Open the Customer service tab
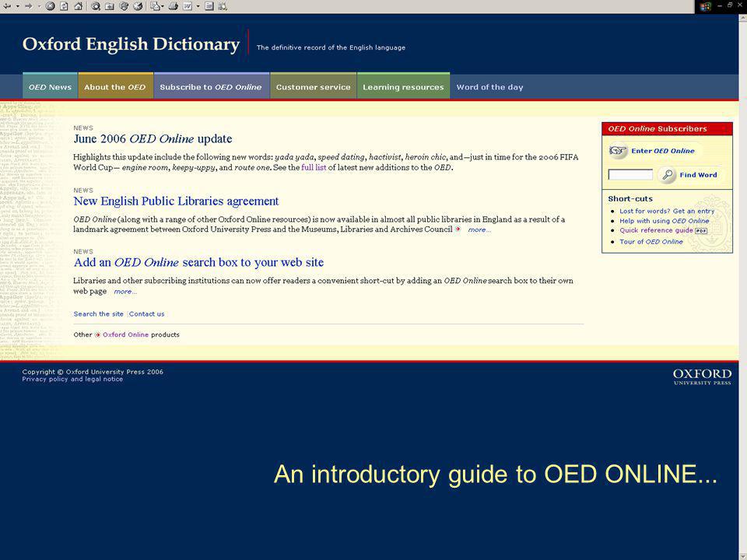747x560 pixels. tap(314, 86)
